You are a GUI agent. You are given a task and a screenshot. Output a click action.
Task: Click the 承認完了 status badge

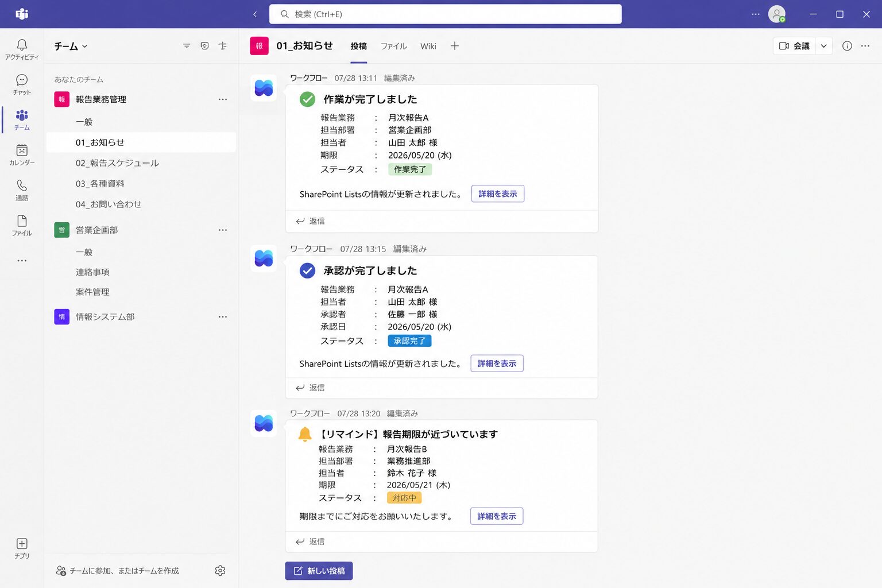click(x=409, y=341)
